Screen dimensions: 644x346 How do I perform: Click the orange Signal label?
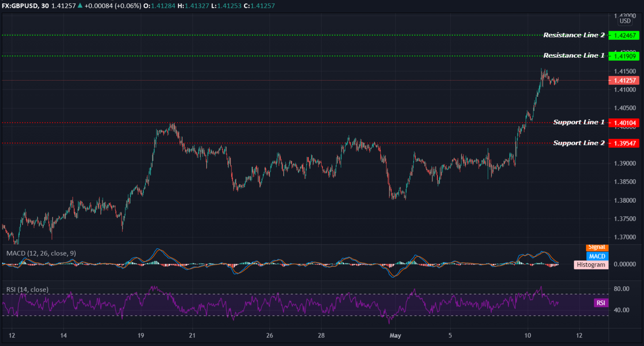pos(597,247)
